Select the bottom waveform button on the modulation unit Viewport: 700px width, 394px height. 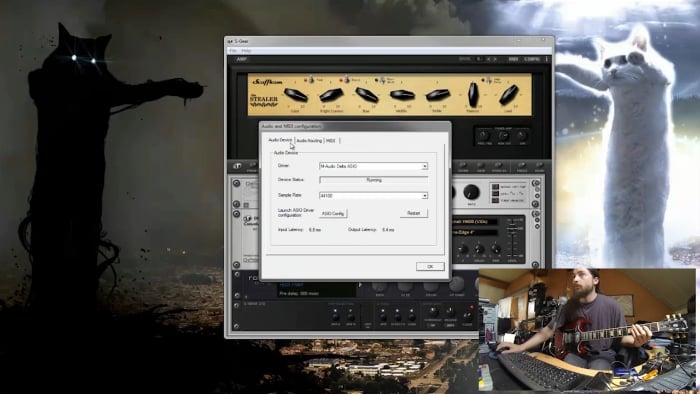tap(495, 200)
